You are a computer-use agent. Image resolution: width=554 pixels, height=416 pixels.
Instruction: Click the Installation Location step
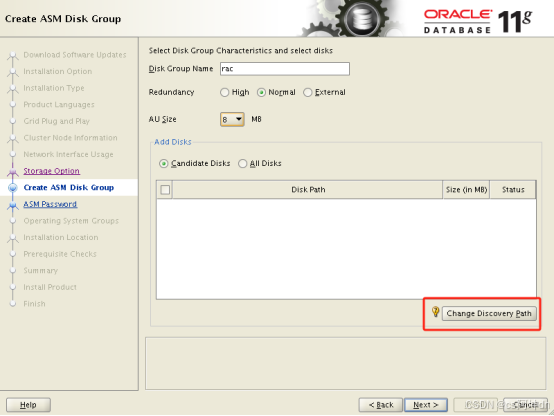point(61,238)
